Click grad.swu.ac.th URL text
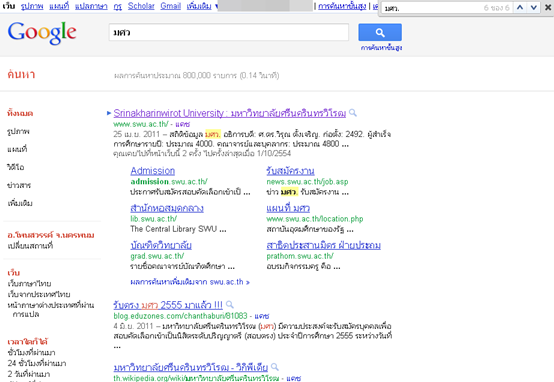Screen dimensions: 554x382 [x=157, y=256]
